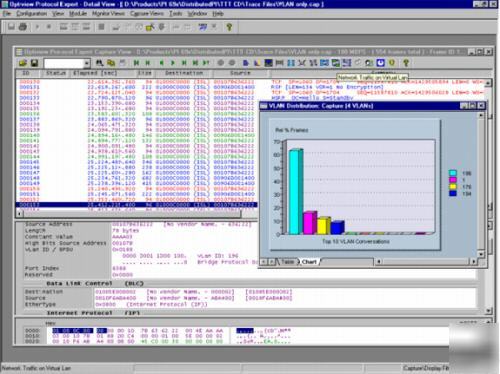Click the binoculars search icon
The height and width of the screenshot is (374, 500).
point(99,63)
